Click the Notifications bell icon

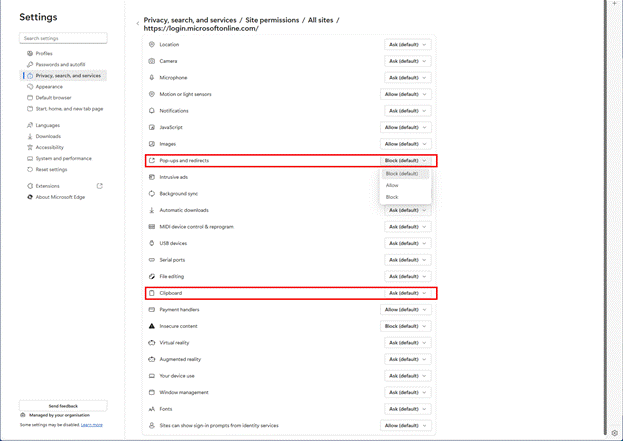click(152, 111)
